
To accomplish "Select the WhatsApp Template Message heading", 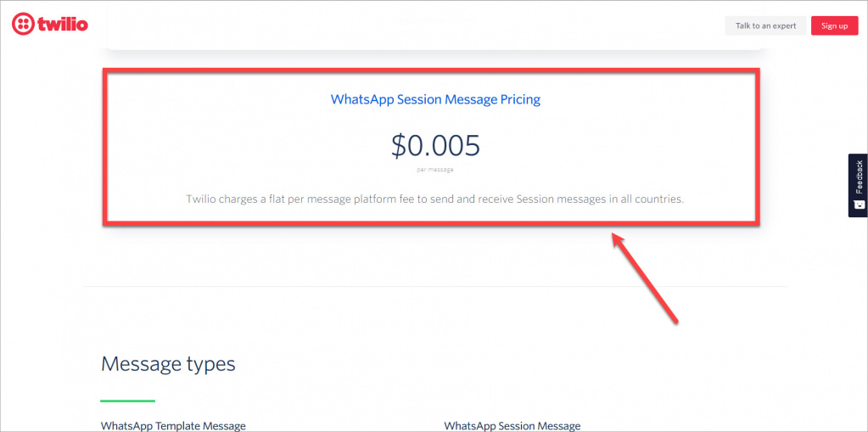I will 173,425.
